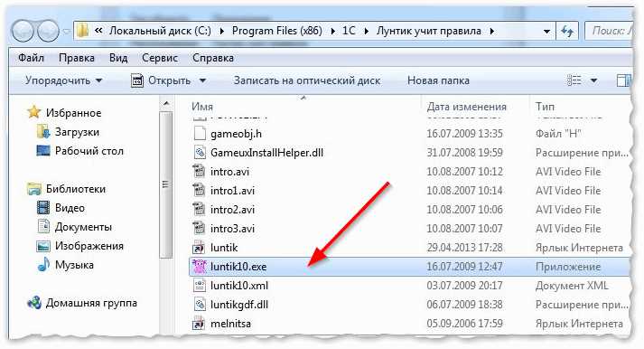Image resolution: width=644 pixels, height=349 pixels.
Task: Click the refresh button next to address bar
Action: click(x=567, y=32)
